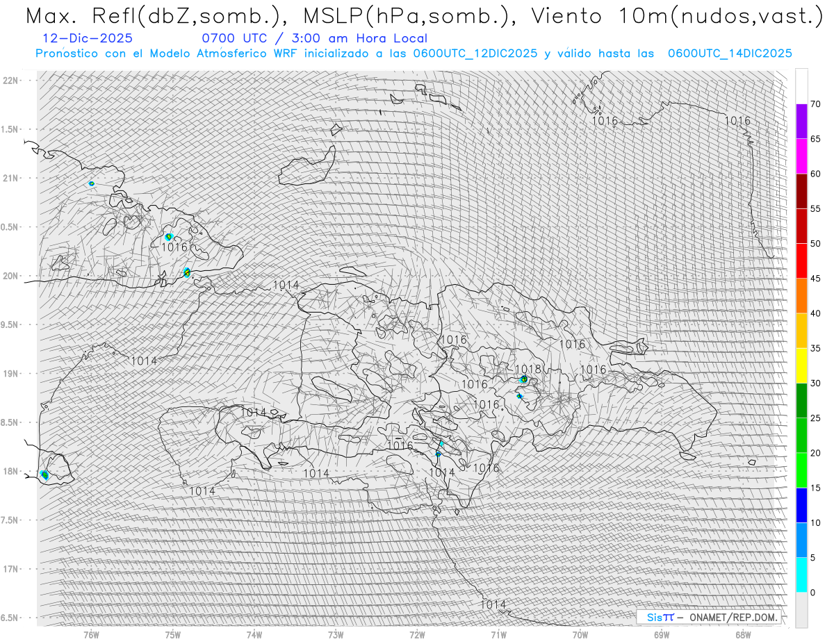
Task: Click the '68W' longitude axis label
Action: coord(743,635)
